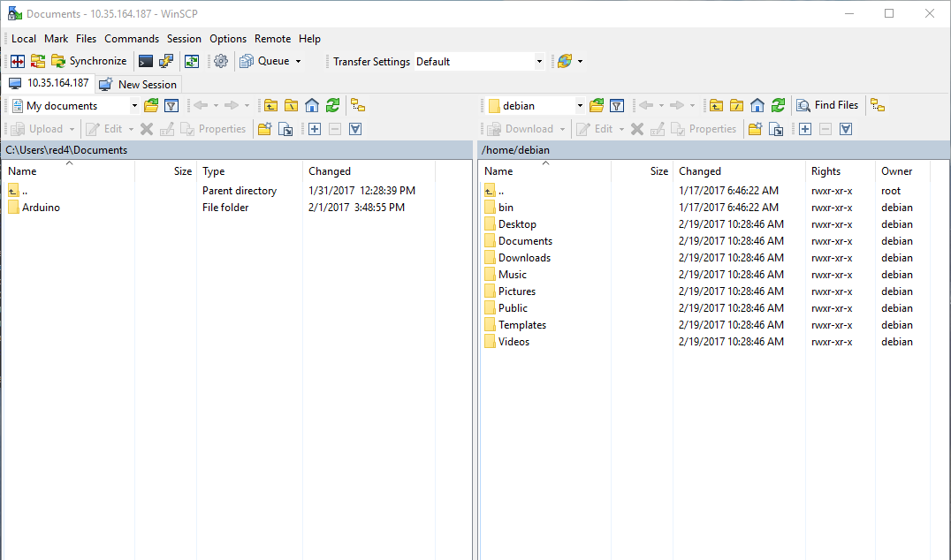
Task: Select the remote Desktop folder
Action: coord(510,224)
